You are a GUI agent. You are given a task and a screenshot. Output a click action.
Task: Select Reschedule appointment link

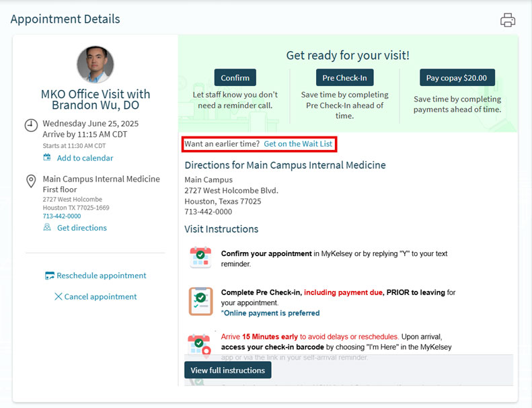[101, 276]
